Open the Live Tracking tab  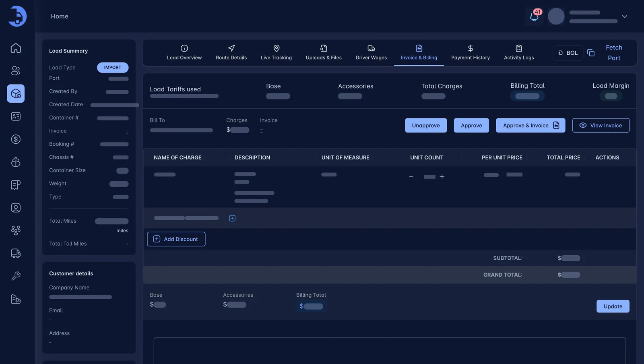[x=277, y=53]
